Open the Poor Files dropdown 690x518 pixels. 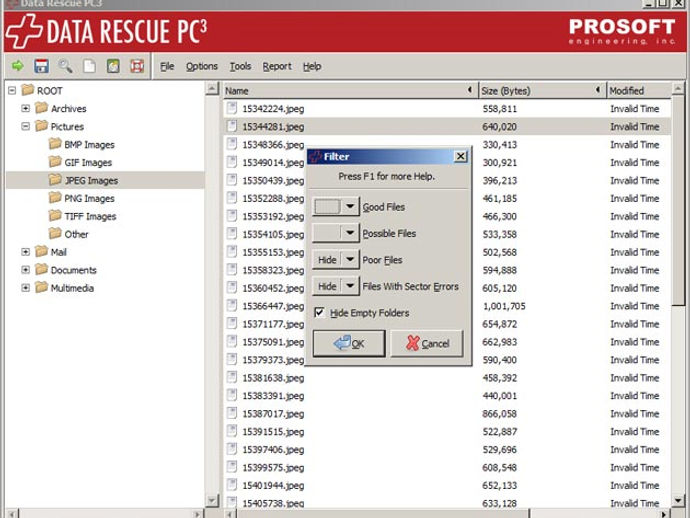(x=350, y=259)
